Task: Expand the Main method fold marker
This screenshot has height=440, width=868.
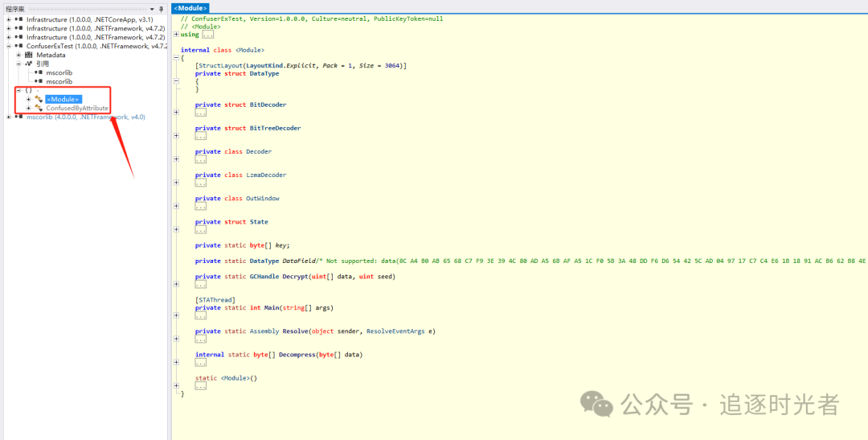Action: point(177,315)
